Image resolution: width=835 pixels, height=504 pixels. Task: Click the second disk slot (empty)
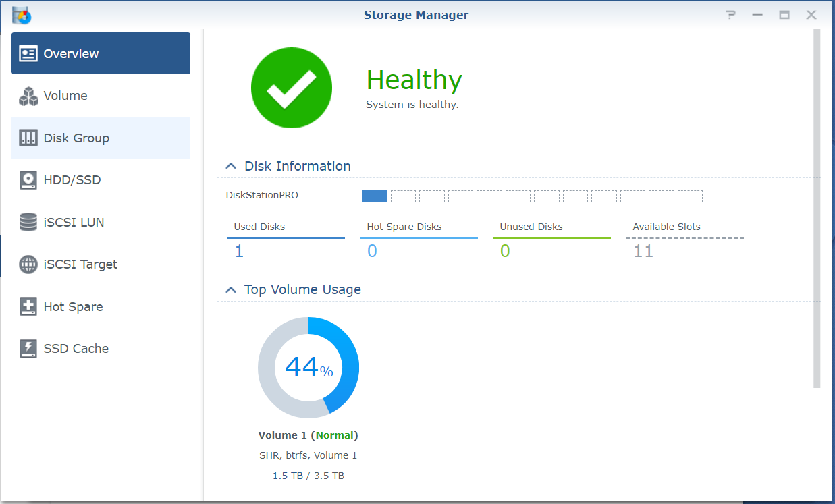click(403, 196)
